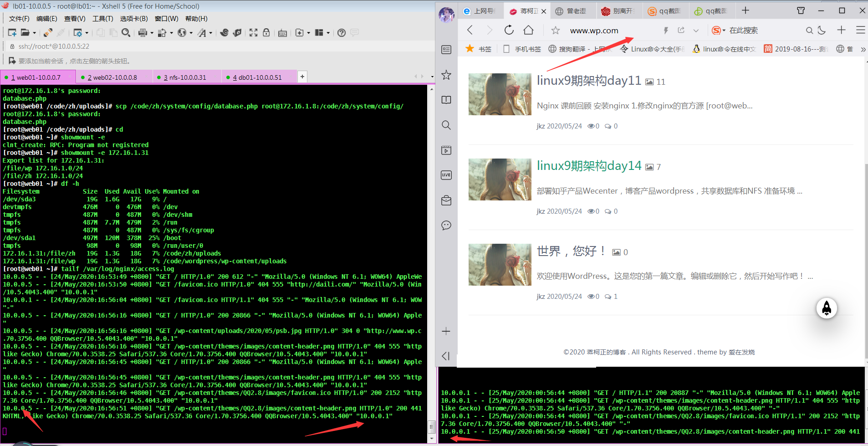Open Xshell help question mark icon
Image resolution: width=868 pixels, height=446 pixels.
pyautogui.click(x=342, y=33)
